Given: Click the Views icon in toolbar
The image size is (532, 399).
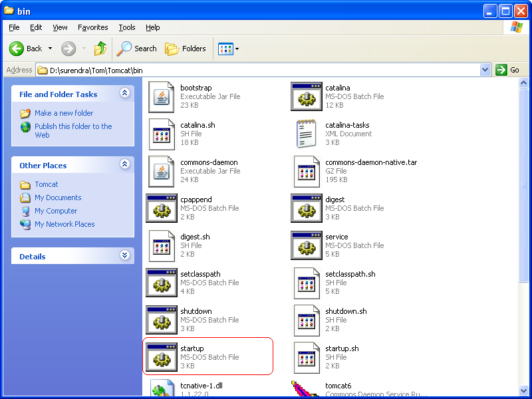Looking at the screenshot, I should (x=225, y=49).
